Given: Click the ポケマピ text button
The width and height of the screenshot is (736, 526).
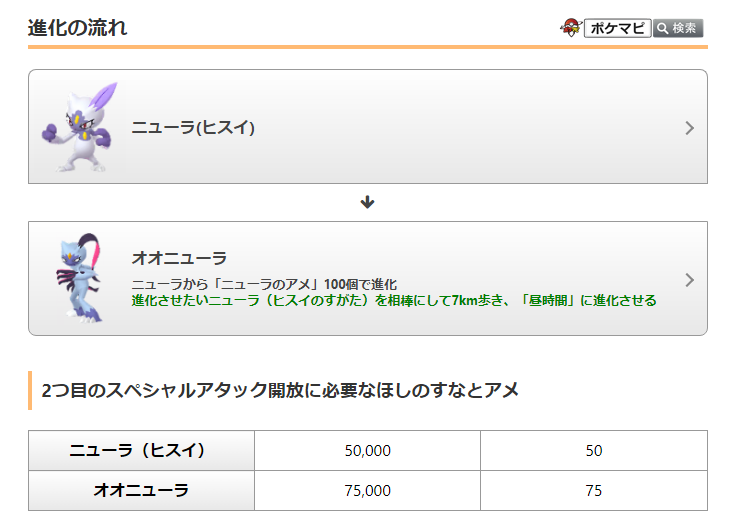Looking at the screenshot, I should click(x=617, y=28).
